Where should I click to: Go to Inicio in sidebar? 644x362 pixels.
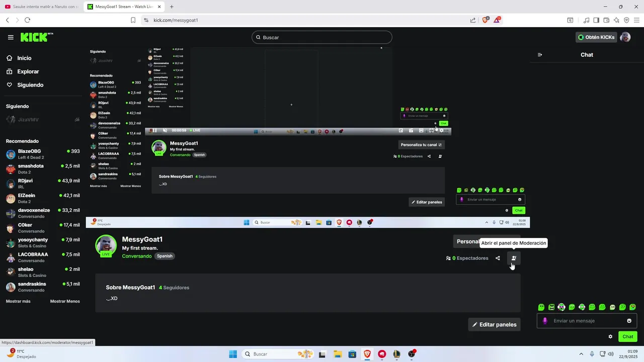pos(19,58)
